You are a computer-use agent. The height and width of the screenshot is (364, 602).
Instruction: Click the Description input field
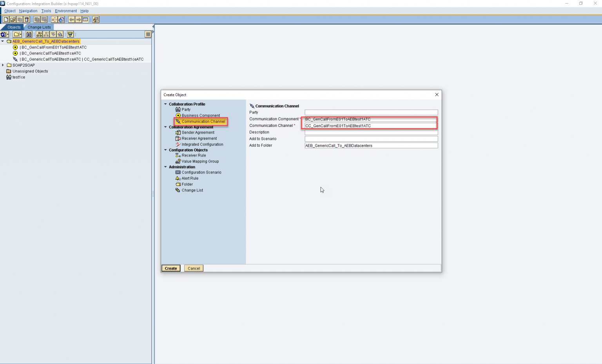pos(371,132)
